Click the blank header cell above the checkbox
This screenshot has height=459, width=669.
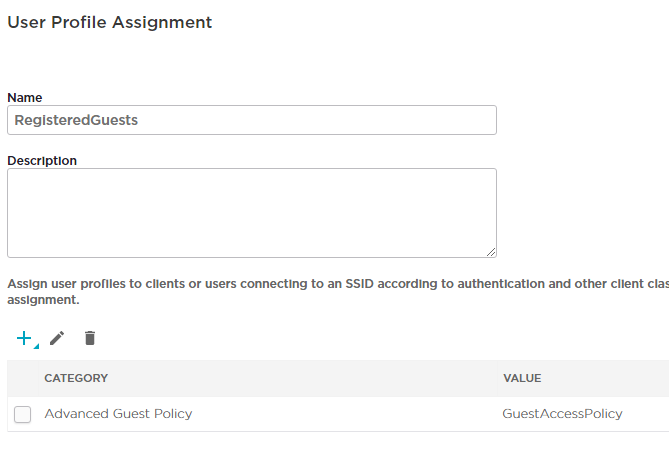pyautogui.click(x=23, y=378)
